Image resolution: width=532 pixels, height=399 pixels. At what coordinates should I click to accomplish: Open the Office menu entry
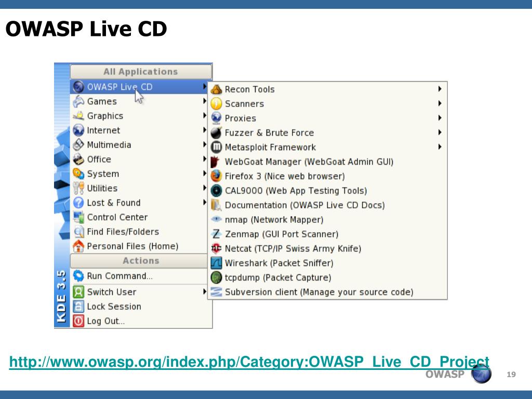pyautogui.click(x=139, y=159)
